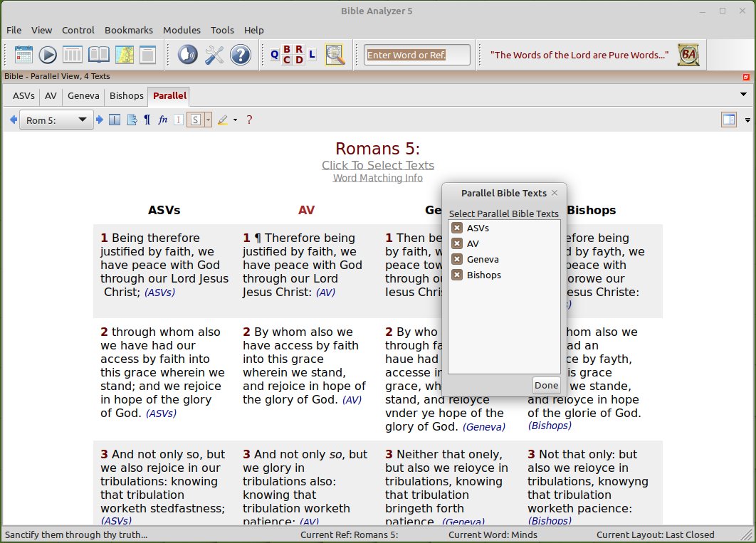The width and height of the screenshot is (756, 543).
Task: Uncheck ASVs in Parallel Bible Texts
Action: (457, 228)
